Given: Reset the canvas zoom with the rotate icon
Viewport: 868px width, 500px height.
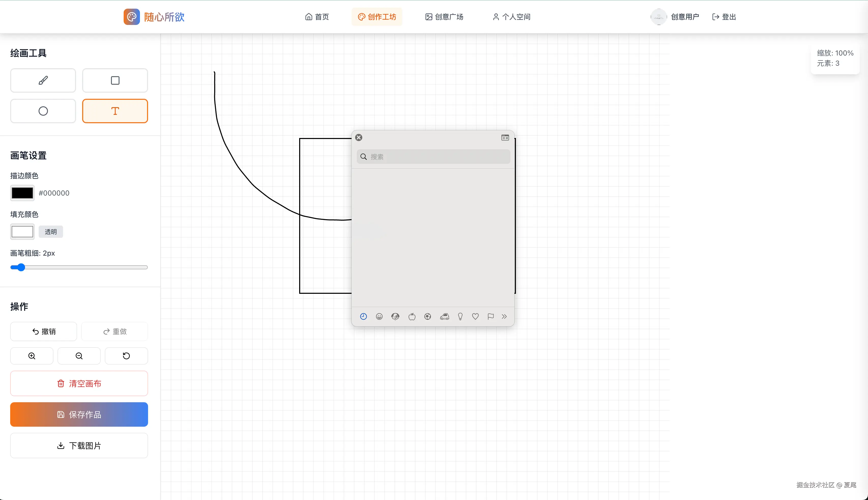Looking at the screenshot, I should click(x=126, y=356).
